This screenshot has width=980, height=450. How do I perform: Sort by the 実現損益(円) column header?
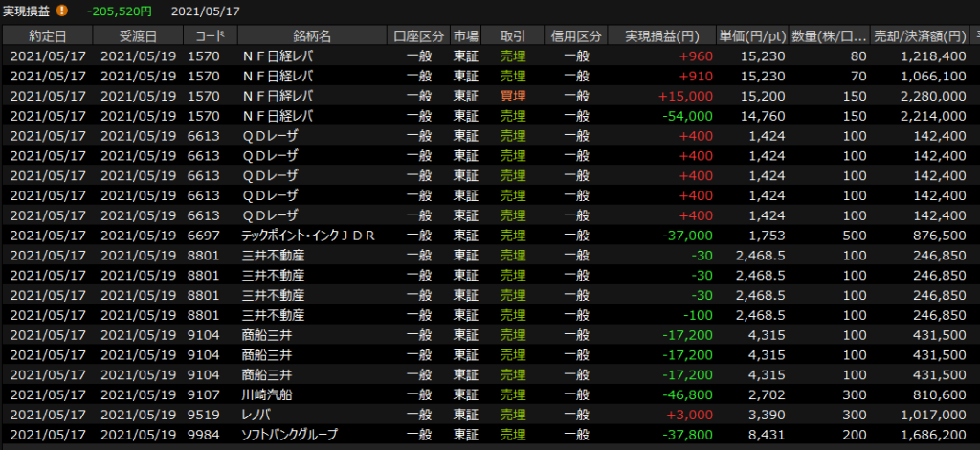pyautogui.click(x=661, y=36)
